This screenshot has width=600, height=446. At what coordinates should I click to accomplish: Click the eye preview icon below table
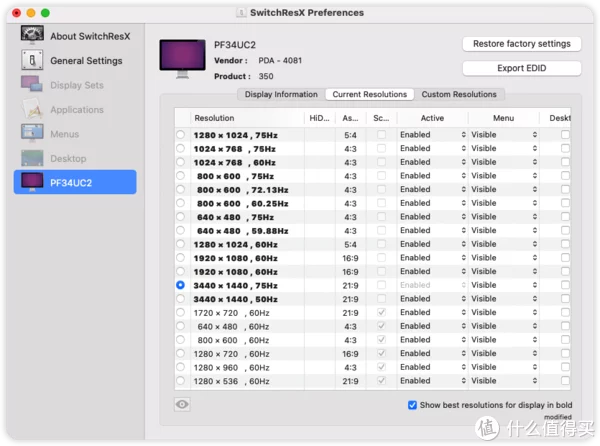[182, 404]
